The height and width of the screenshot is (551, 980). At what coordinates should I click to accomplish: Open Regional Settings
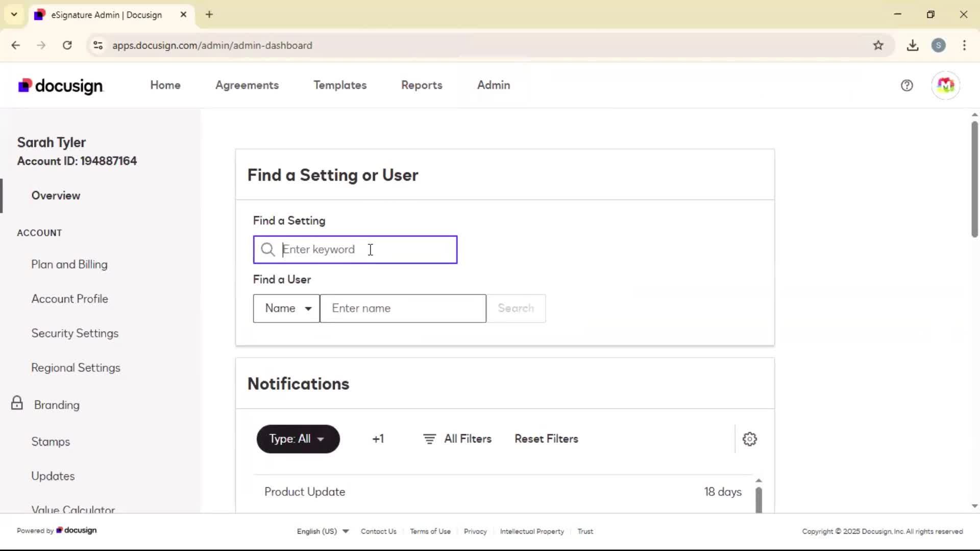76,368
